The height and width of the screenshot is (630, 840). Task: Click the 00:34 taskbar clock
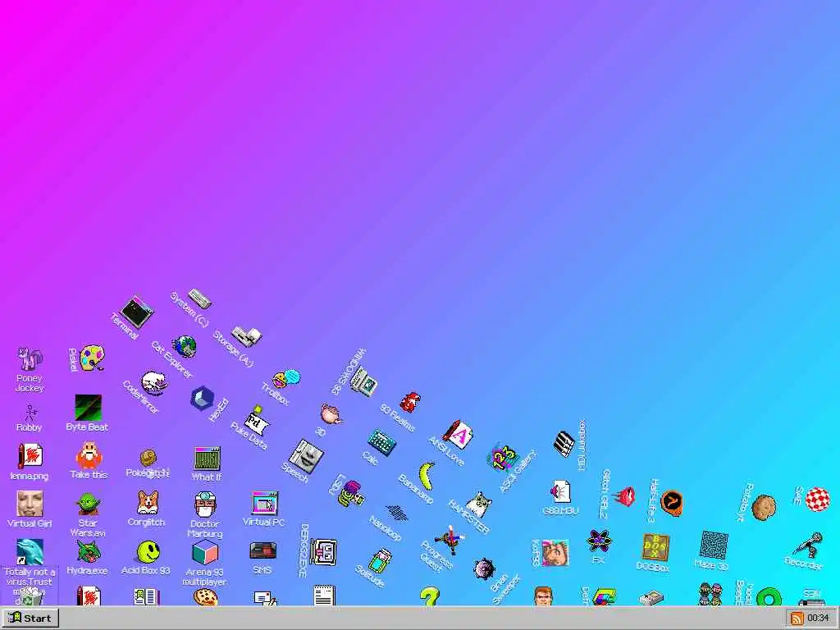(818, 619)
